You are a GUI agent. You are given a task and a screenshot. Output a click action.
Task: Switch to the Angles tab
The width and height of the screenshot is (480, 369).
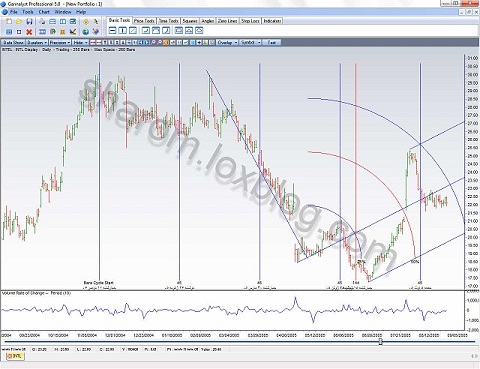click(208, 21)
